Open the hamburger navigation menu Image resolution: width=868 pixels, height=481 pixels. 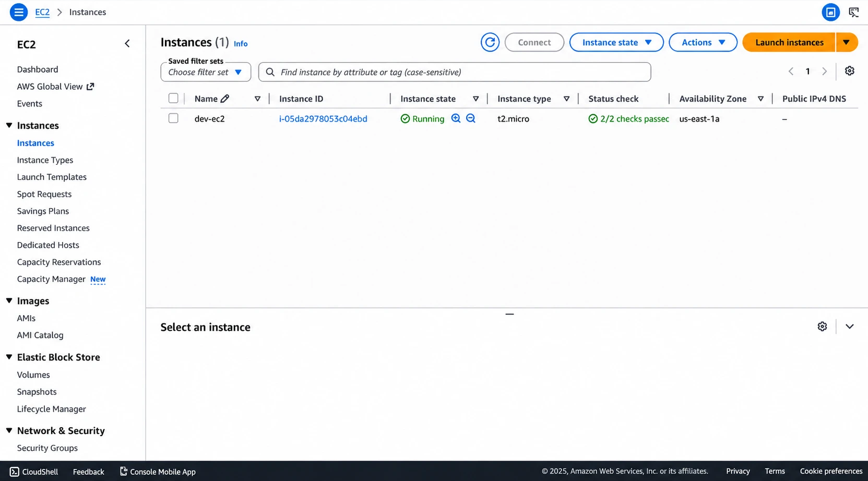pyautogui.click(x=19, y=12)
